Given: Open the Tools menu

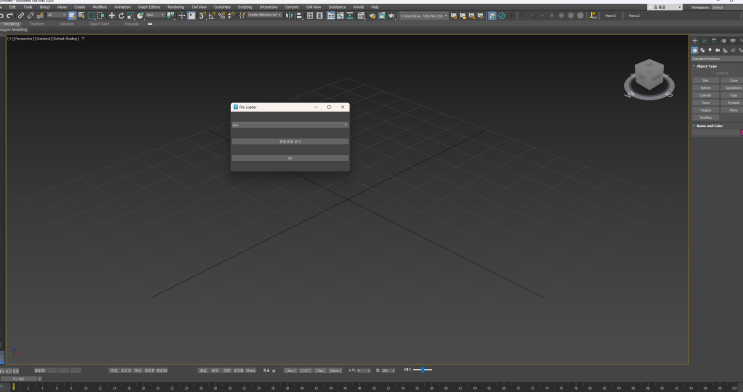Looking at the screenshot, I should [28, 7].
